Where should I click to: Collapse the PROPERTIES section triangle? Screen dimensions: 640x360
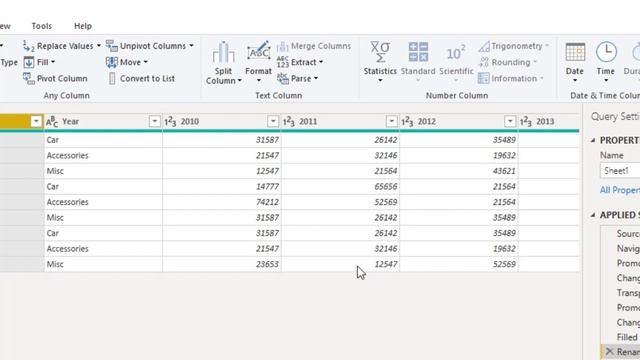click(x=593, y=140)
